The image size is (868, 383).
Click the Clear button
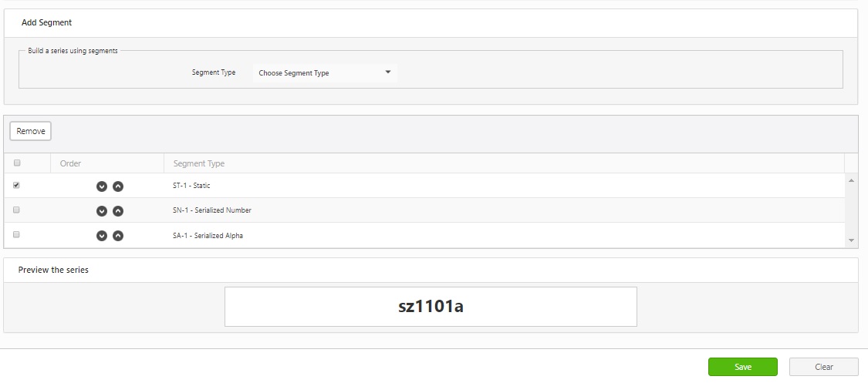point(823,367)
